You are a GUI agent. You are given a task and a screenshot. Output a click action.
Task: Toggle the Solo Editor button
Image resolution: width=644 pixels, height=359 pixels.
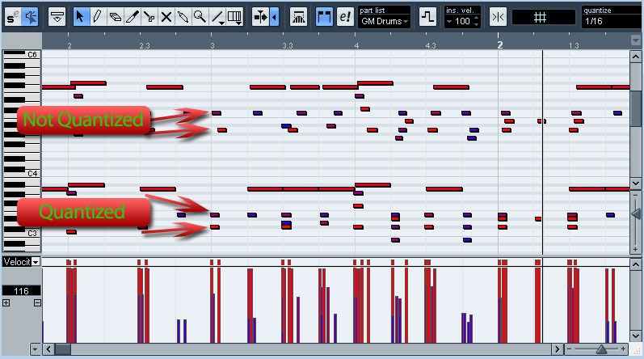pyautogui.click(x=13, y=17)
